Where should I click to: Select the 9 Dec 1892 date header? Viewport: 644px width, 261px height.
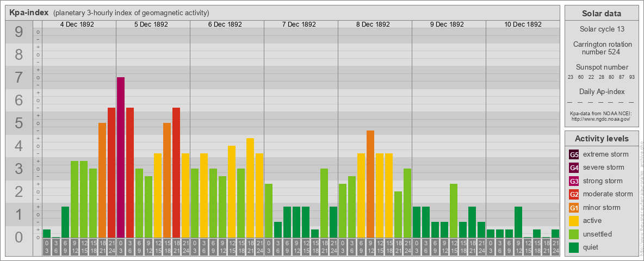(x=447, y=24)
